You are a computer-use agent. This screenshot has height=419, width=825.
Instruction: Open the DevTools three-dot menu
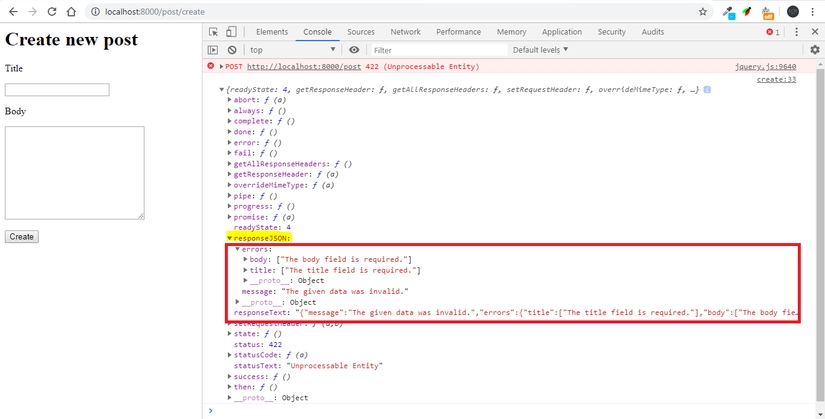point(797,32)
